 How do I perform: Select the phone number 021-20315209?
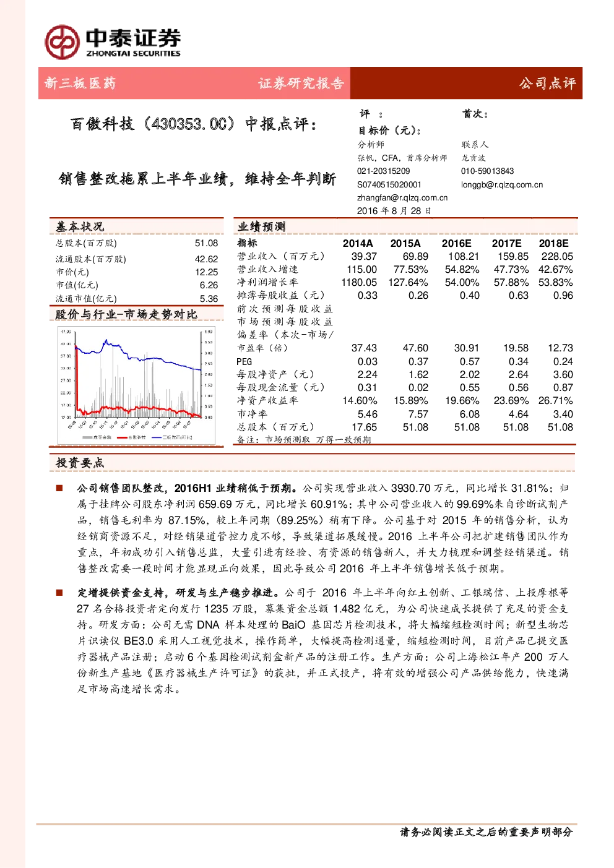383,171
